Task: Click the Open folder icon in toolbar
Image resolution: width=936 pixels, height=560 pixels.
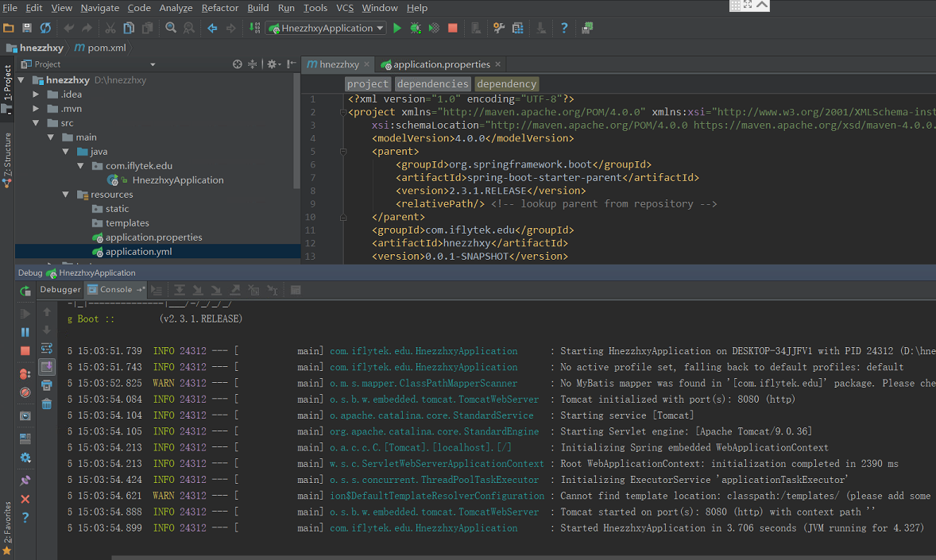Action: (x=9, y=28)
